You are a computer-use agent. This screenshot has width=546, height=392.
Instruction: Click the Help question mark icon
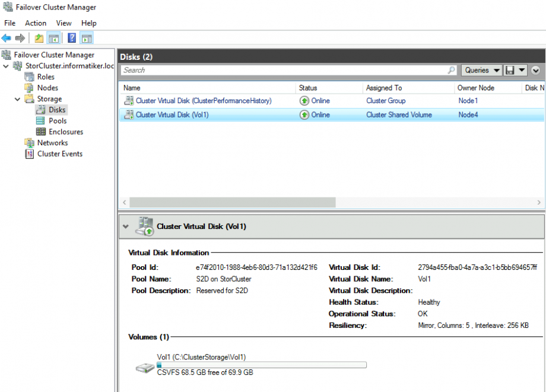click(71, 38)
